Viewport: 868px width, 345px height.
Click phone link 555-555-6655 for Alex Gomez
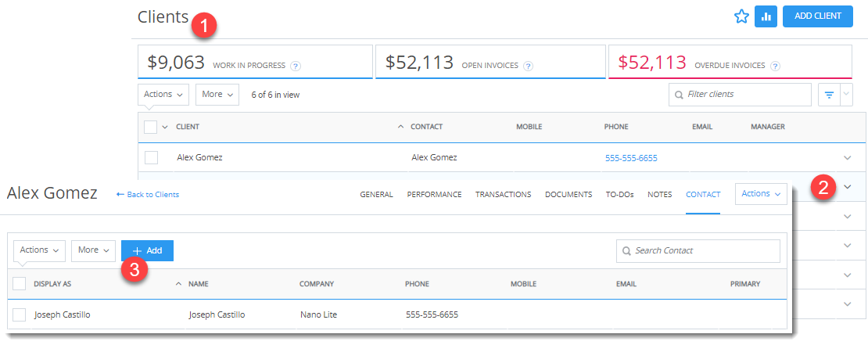tap(631, 158)
